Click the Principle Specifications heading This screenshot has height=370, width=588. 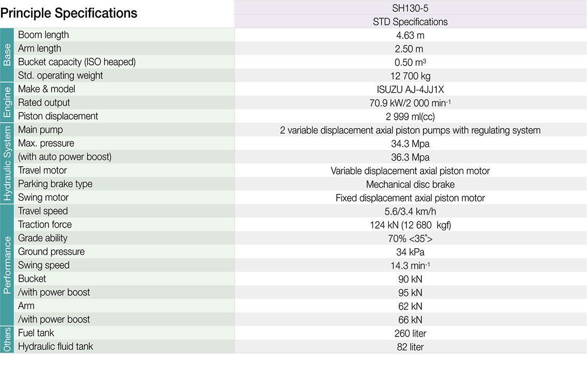69,13
